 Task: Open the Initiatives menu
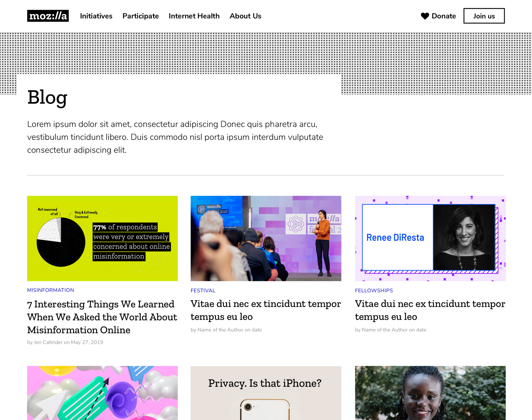click(x=96, y=16)
